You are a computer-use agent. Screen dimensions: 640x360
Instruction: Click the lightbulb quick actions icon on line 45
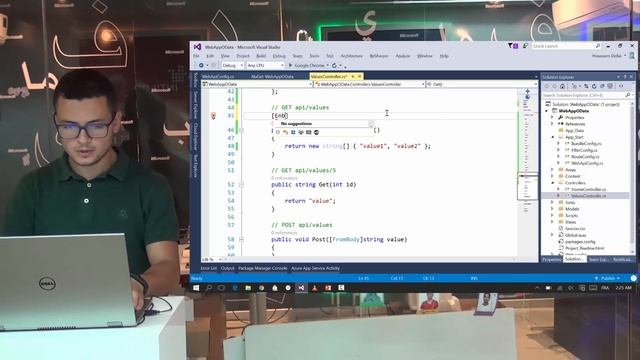point(213,116)
